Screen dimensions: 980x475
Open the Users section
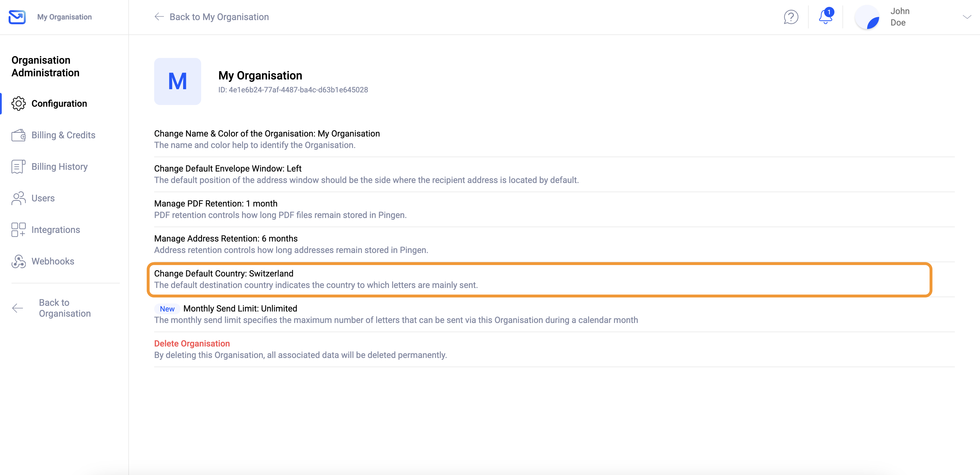43,198
